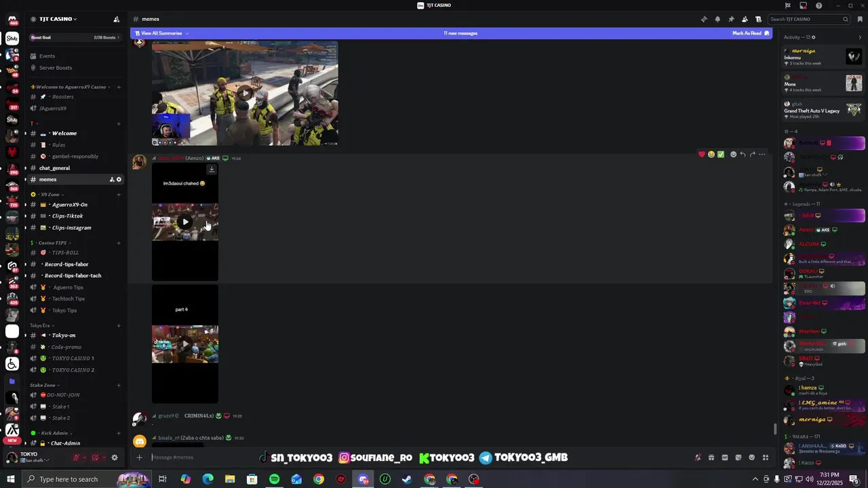The height and width of the screenshot is (488, 868).
Task: Open the Apps launcher in message box
Action: (766, 457)
